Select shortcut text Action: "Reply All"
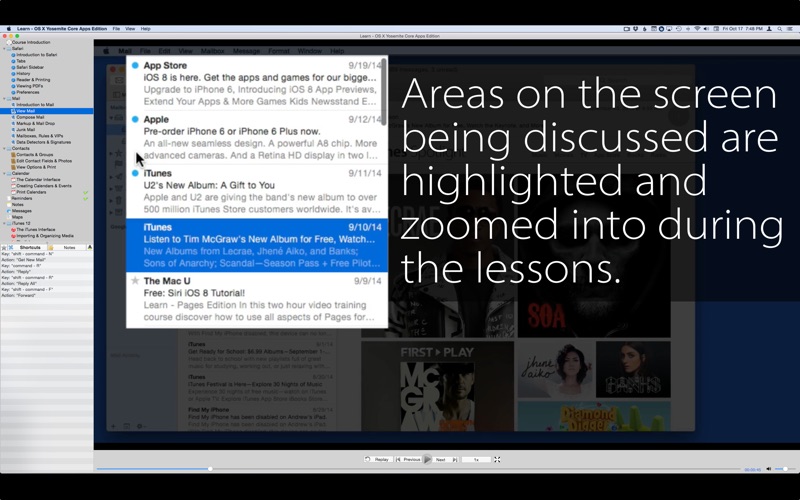The image size is (800, 500). tap(19, 284)
